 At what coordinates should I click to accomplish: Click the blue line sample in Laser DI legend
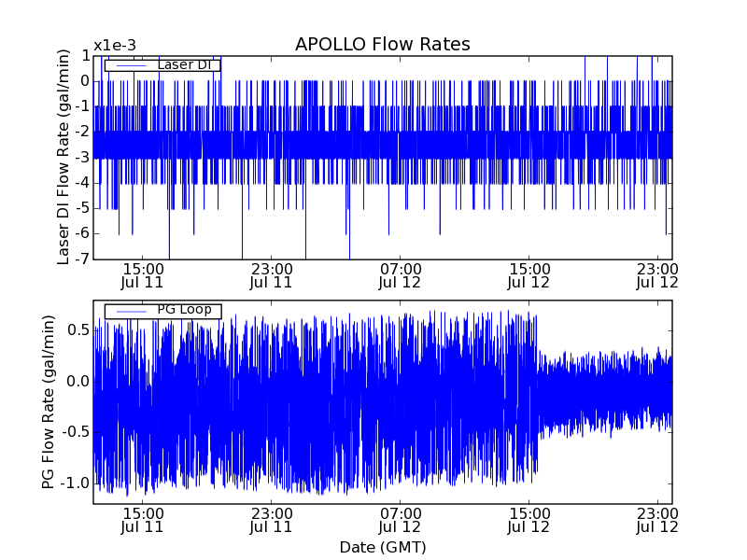click(131, 65)
